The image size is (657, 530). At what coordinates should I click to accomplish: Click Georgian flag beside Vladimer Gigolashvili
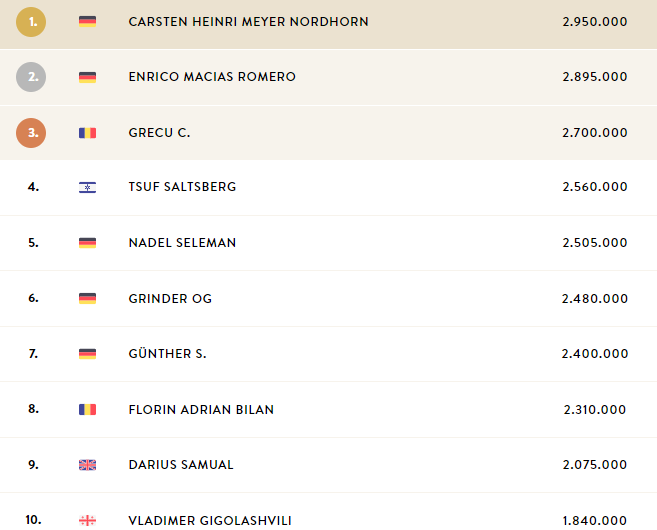pyautogui.click(x=87, y=520)
